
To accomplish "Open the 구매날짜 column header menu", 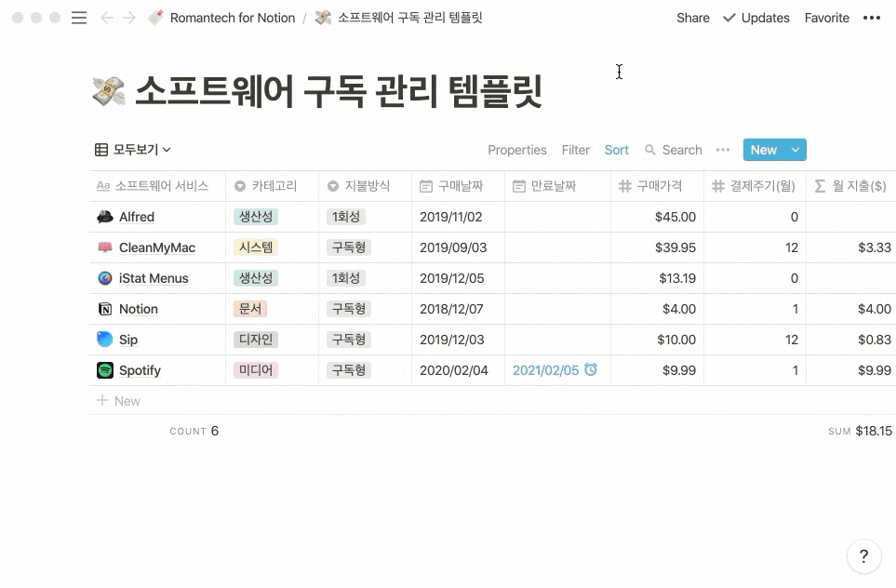I will coord(459,186).
